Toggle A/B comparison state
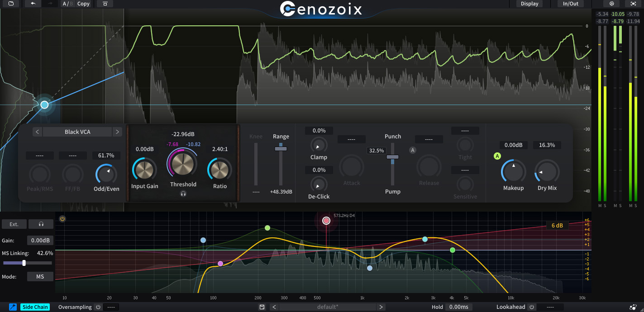The height and width of the screenshot is (312, 644). click(x=67, y=4)
